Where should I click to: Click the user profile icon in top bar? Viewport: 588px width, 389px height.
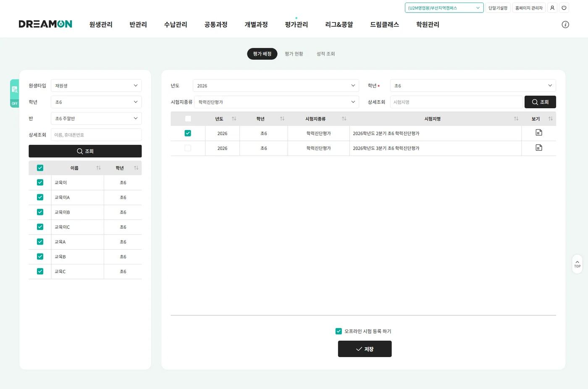tap(552, 8)
